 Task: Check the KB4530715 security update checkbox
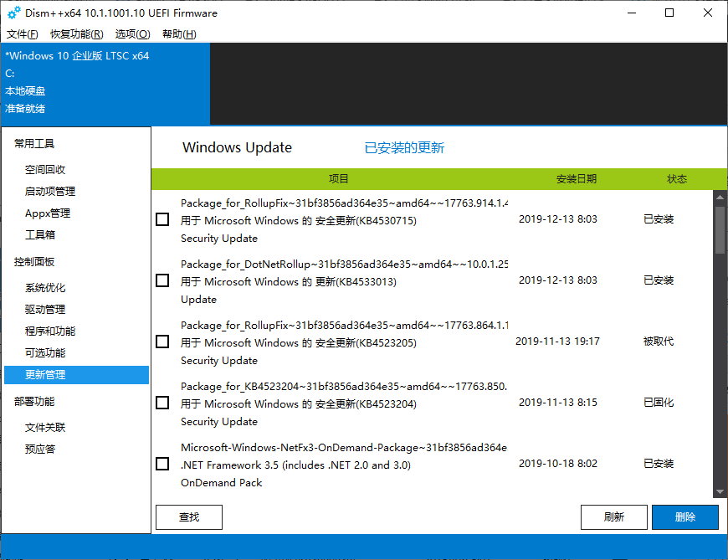pos(162,219)
